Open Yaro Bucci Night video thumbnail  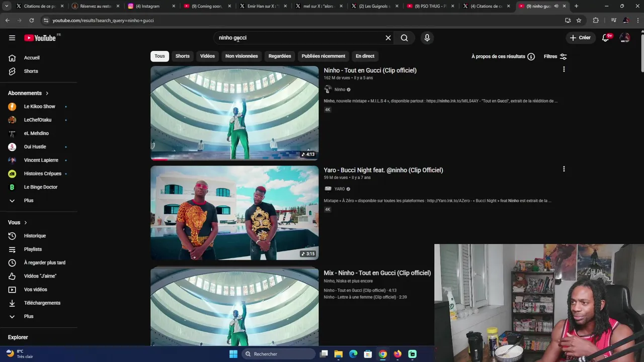click(234, 213)
